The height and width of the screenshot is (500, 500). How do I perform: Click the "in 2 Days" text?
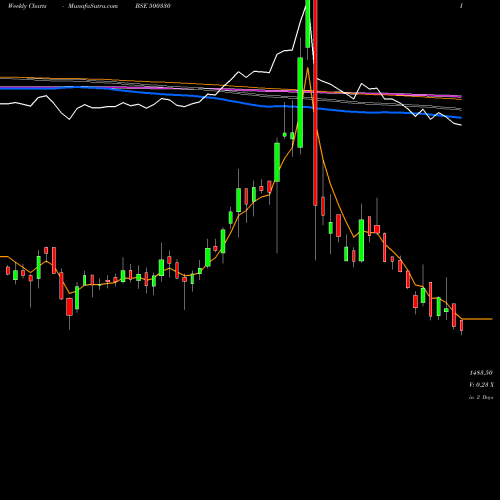pyautogui.click(x=481, y=397)
